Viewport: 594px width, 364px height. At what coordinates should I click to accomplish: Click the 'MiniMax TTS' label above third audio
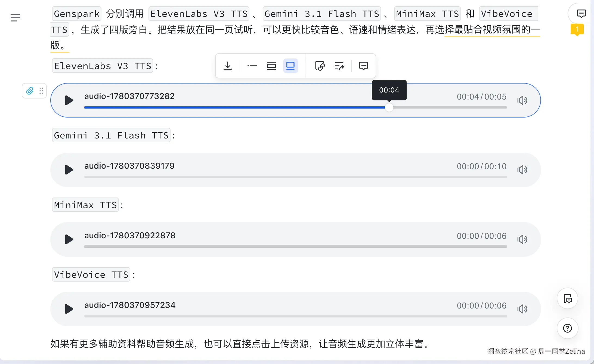pyautogui.click(x=85, y=205)
